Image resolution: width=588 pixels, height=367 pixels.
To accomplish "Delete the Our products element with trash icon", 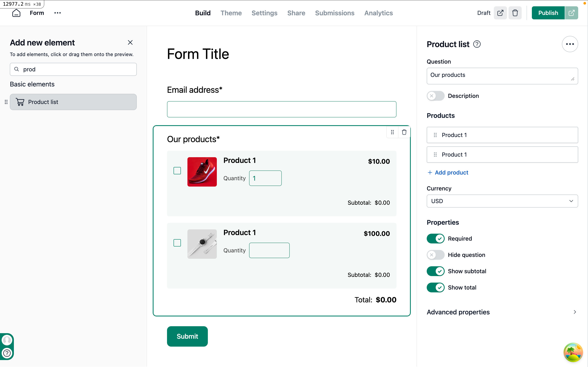I will tap(404, 132).
